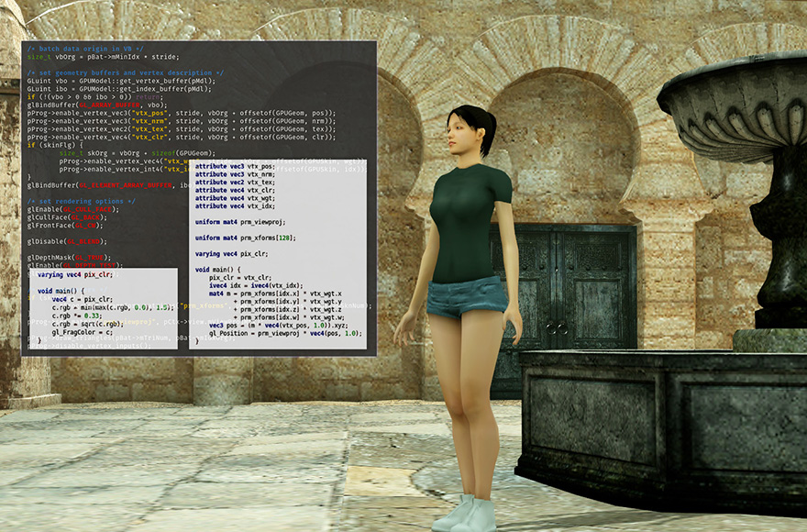807x532 pixels.
Task: Click the line "mat4 m = prm_xforms[idx.x] * vtx_wgt.x"
Action: 275,294
